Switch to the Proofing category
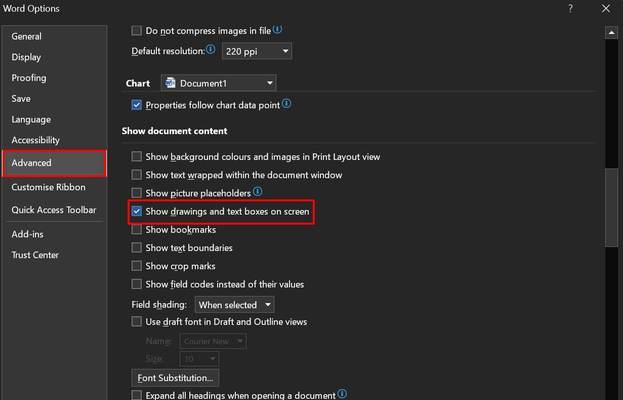623x400 pixels. pyautogui.click(x=29, y=78)
